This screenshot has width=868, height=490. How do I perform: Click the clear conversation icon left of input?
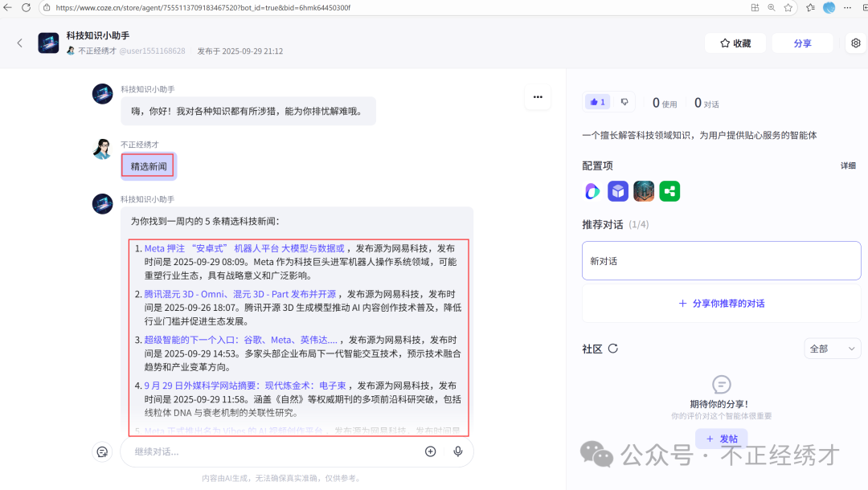point(102,451)
